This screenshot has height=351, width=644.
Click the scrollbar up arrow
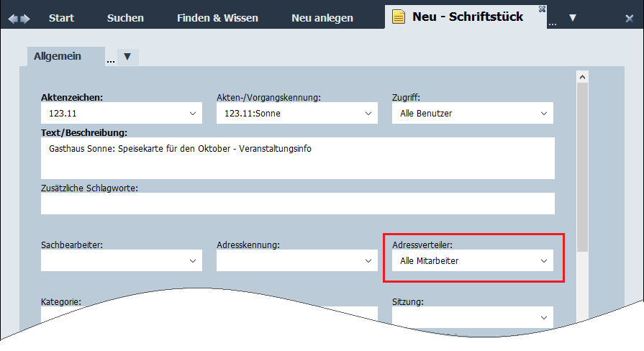pyautogui.click(x=583, y=77)
